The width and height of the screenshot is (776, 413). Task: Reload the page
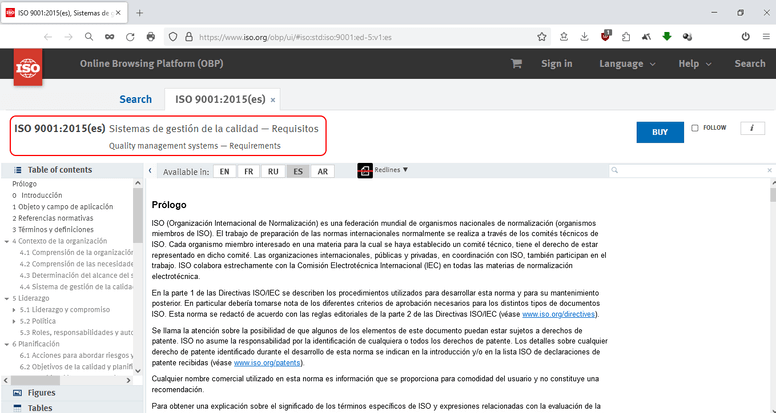click(x=130, y=37)
